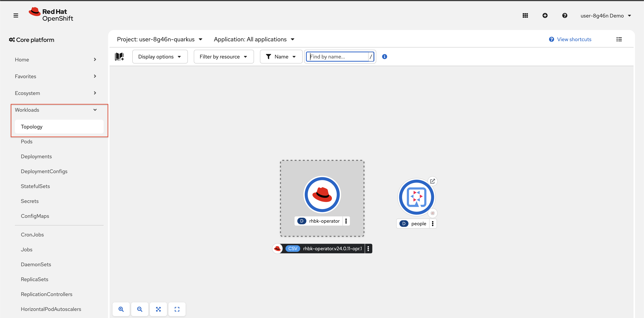The image size is (644, 318).
Task: Open the people deployment kebab menu
Action: click(x=433, y=224)
